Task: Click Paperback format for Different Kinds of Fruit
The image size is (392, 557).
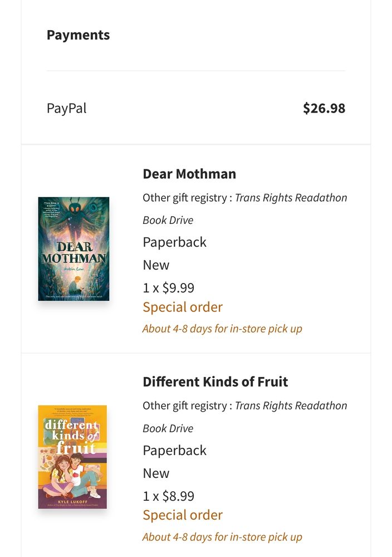Action: [174, 451]
